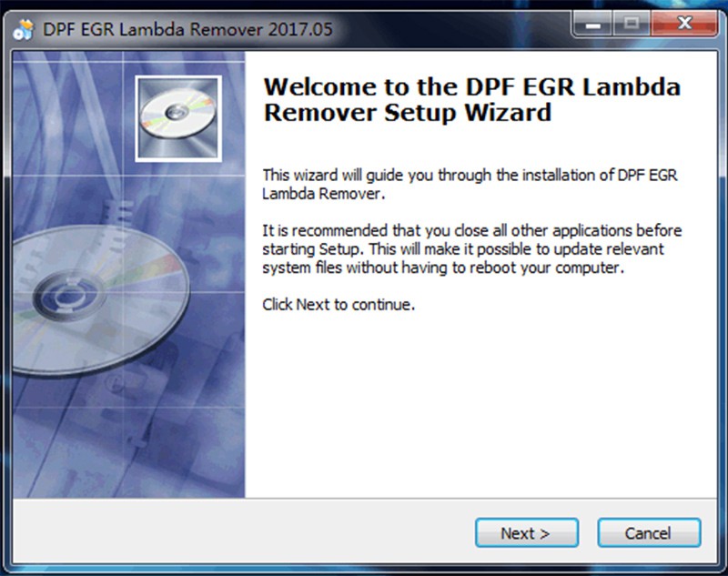The width and height of the screenshot is (728, 576).
Task: Cancel the DPF EGR Lambda Remover installation
Action: pos(649,533)
